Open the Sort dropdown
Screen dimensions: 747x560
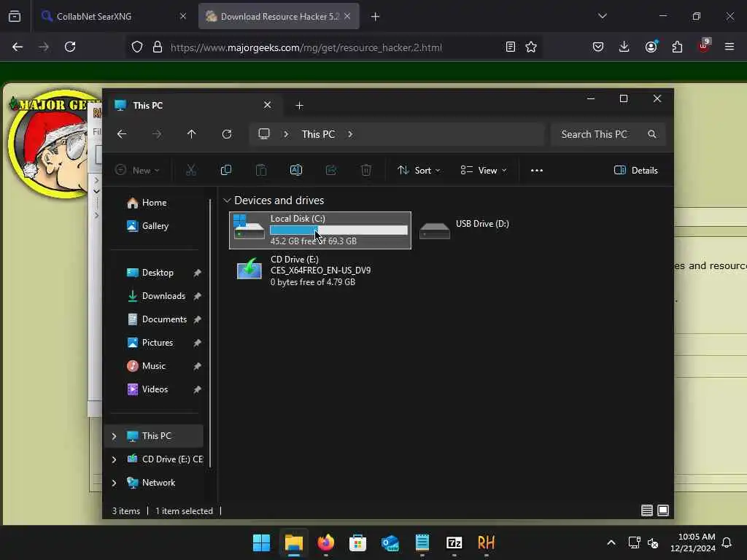tap(419, 170)
